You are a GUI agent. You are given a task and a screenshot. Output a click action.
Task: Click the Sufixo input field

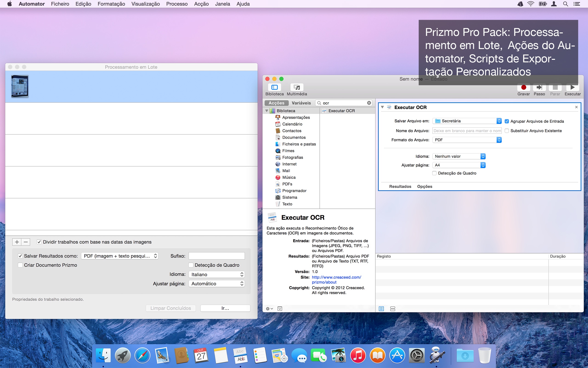click(217, 256)
